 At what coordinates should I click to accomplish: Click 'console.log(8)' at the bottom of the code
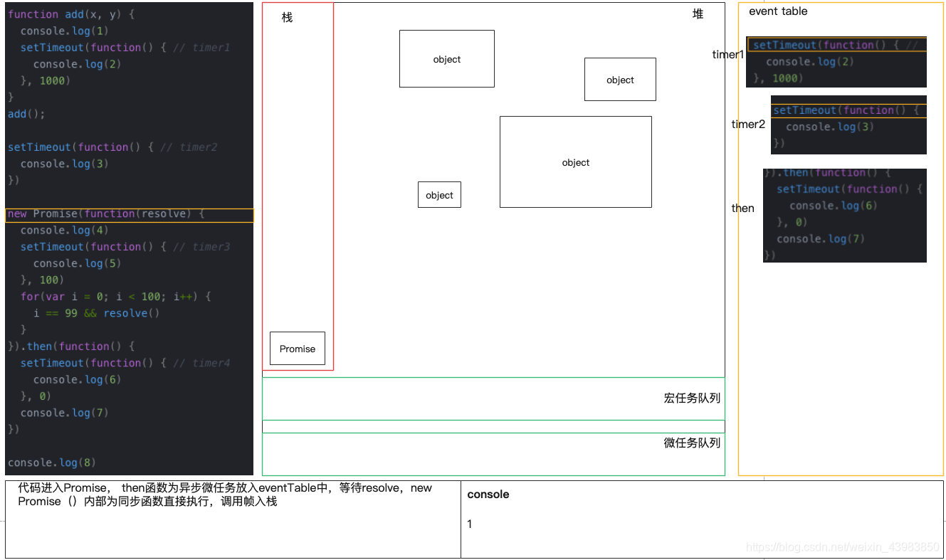[52, 463]
